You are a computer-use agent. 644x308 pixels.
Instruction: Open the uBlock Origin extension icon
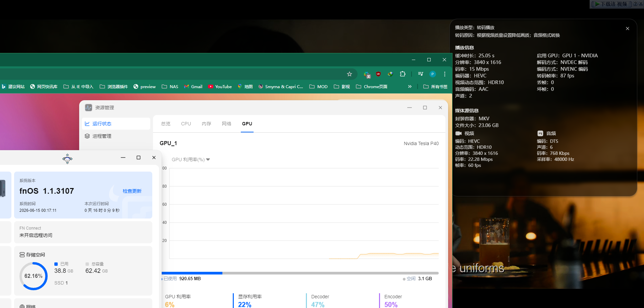coord(378,74)
